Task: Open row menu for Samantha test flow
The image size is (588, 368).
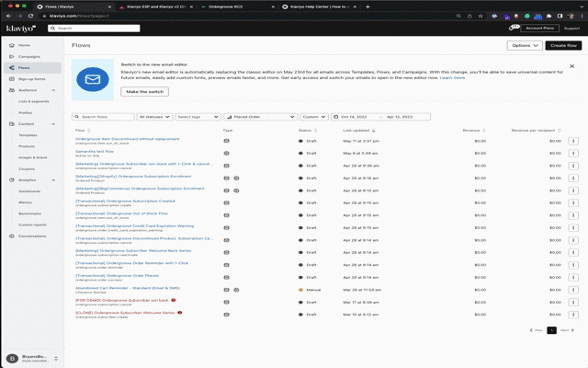Action: coord(573,154)
